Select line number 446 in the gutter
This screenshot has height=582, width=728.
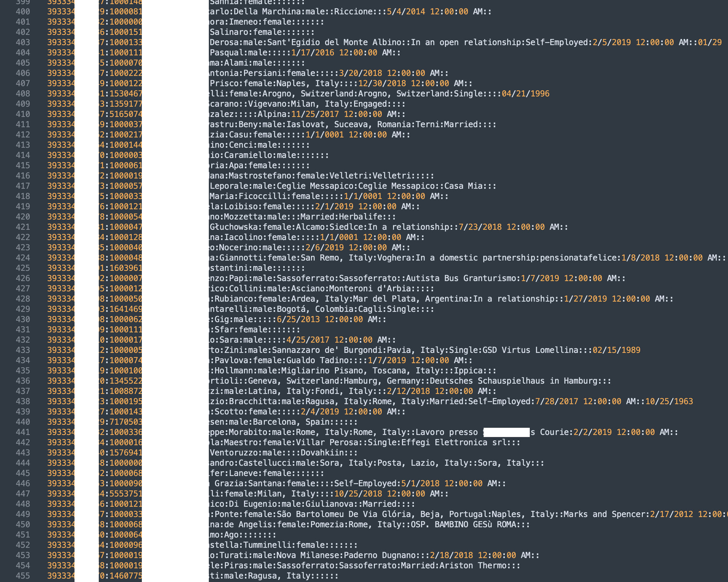23,484
